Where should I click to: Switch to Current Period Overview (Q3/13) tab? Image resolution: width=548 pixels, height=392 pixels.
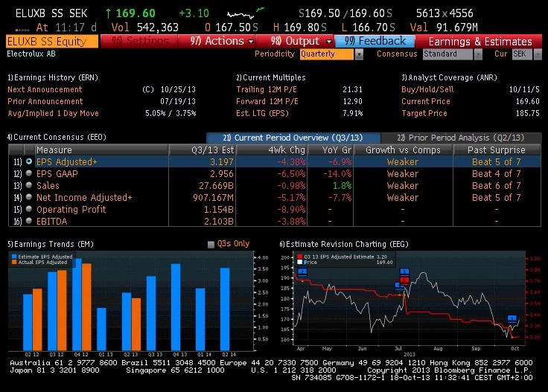[x=293, y=138]
